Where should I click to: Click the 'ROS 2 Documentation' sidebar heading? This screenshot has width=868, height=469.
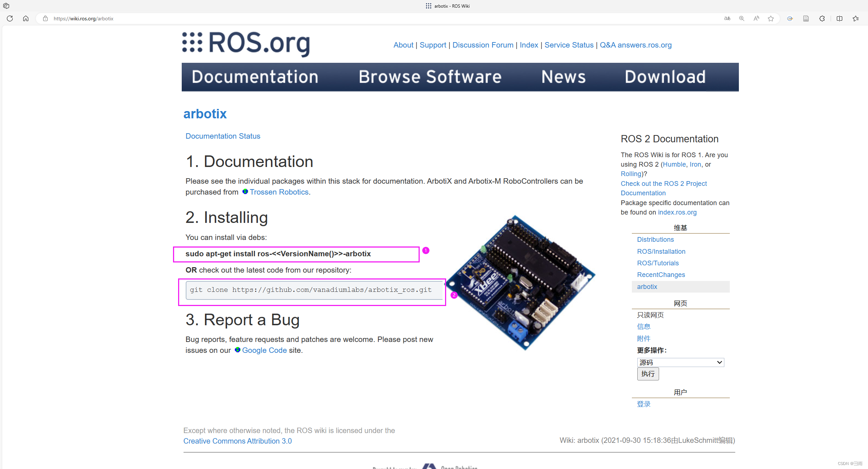click(x=670, y=139)
